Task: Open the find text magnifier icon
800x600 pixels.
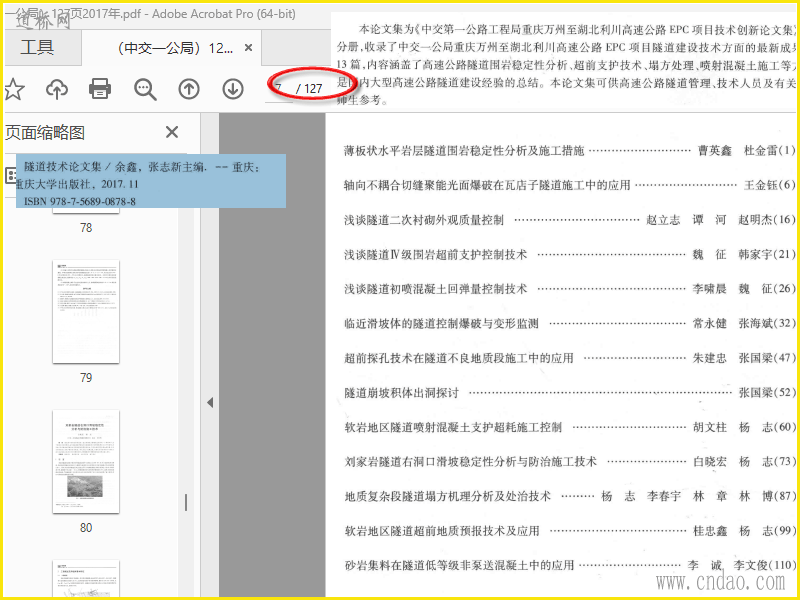Action: point(145,89)
